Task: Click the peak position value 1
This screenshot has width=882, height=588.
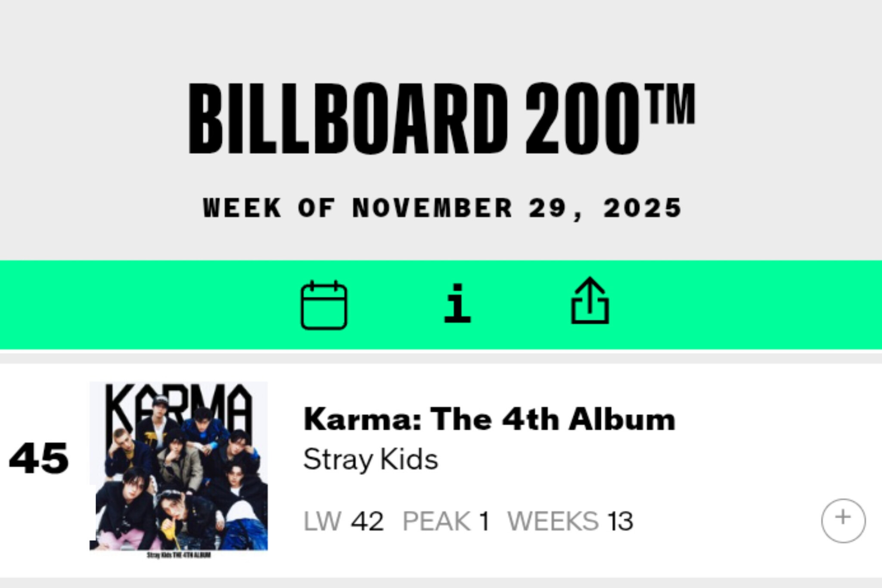Action: coord(484,521)
